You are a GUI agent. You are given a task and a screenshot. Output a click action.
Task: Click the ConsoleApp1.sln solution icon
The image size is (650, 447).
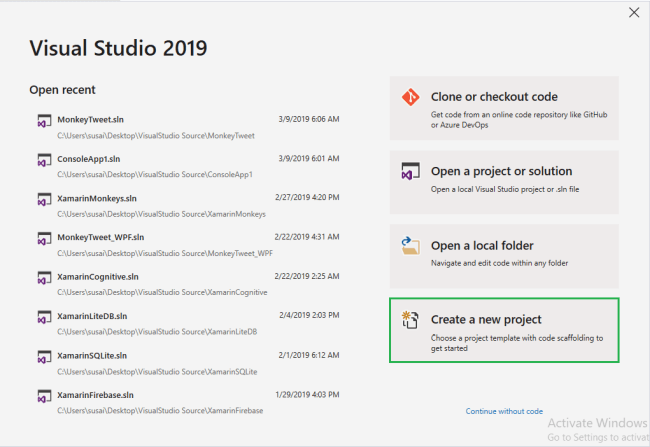tap(44, 161)
